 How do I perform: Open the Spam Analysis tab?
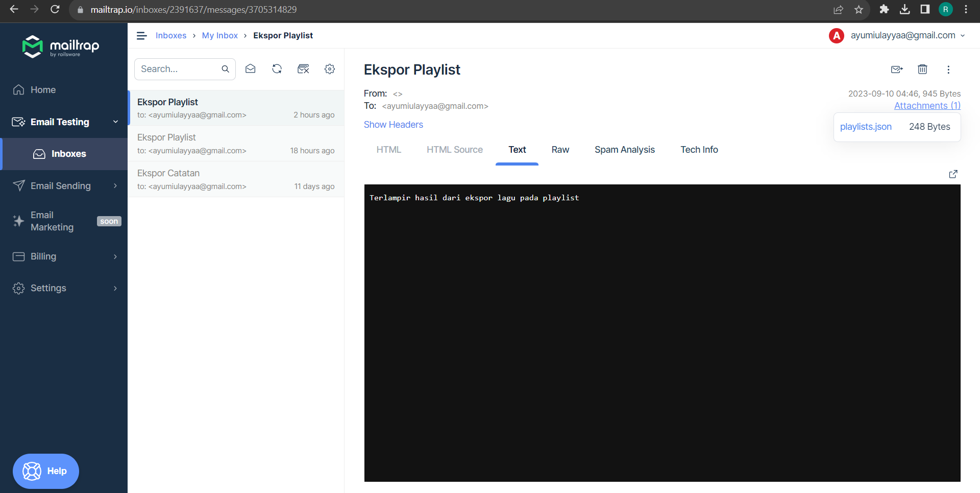624,149
